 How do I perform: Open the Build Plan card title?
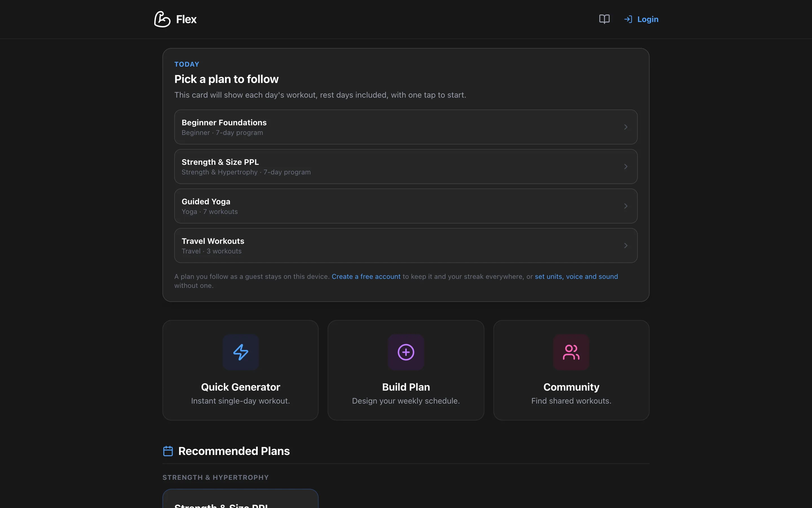coord(406,387)
